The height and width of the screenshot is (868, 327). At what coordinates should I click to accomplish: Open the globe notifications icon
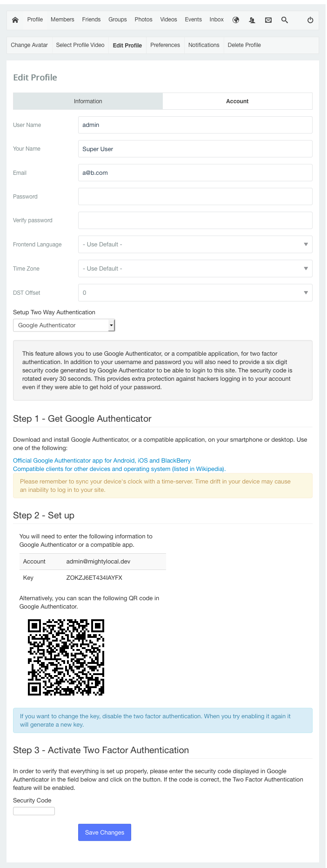click(x=236, y=20)
